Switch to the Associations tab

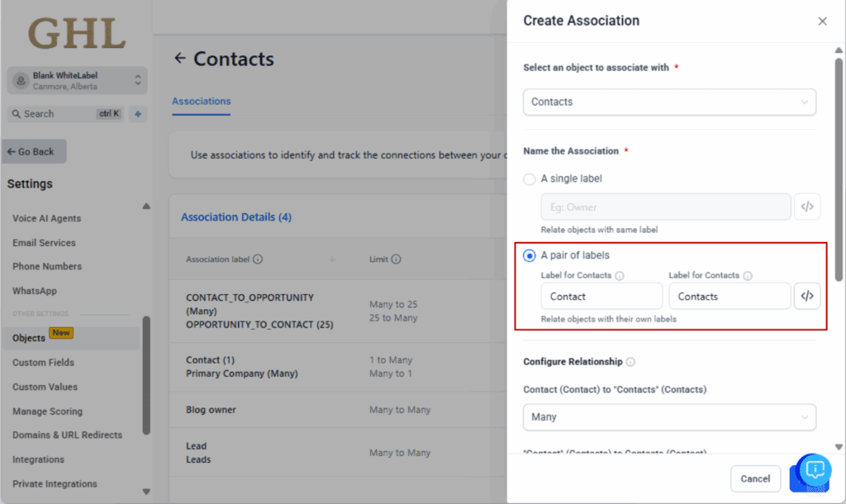coord(202,102)
